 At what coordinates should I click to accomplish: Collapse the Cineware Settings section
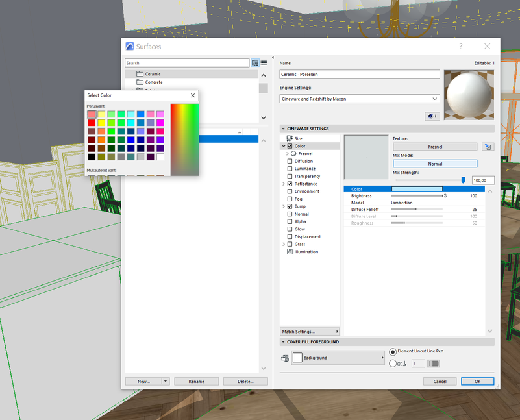pos(283,129)
